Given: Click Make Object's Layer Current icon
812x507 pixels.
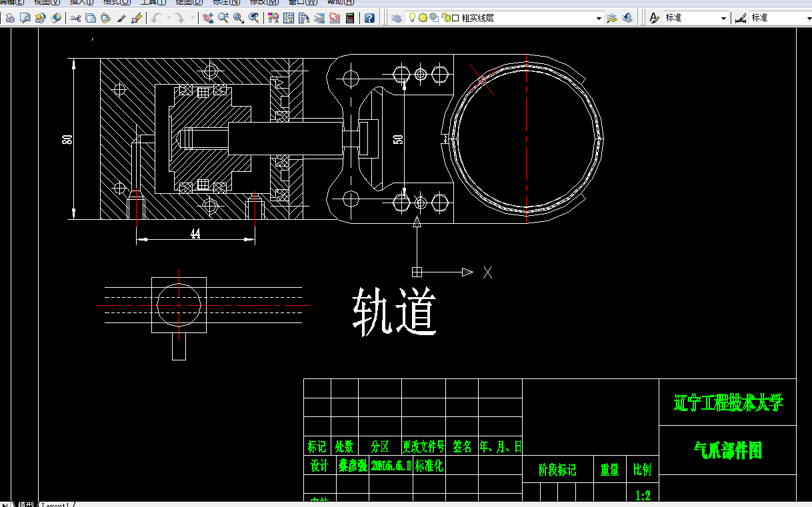Looking at the screenshot, I should [x=612, y=18].
